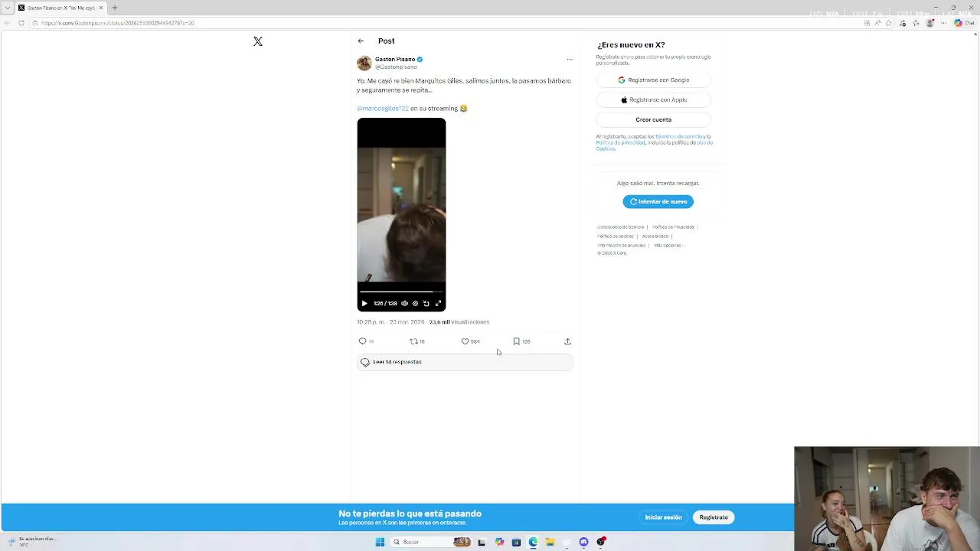This screenshot has width=980, height=551.
Task: Open Discord on taskbar
Action: [583, 542]
